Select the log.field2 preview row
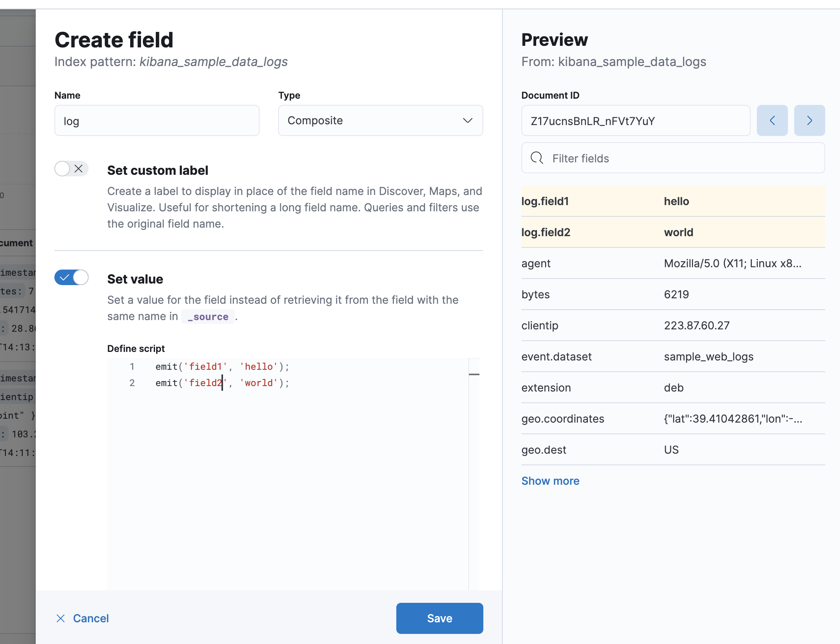Screen dimensions: 840x644 pos(673,232)
